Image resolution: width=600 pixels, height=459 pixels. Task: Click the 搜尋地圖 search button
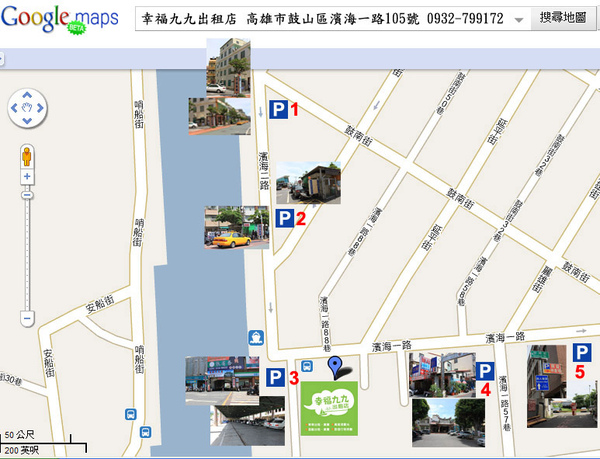(x=563, y=18)
